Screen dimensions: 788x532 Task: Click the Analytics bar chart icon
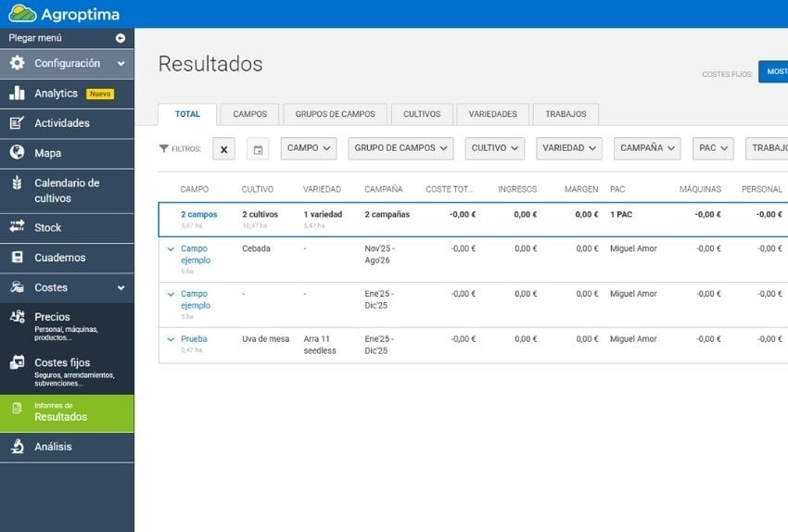(17, 93)
